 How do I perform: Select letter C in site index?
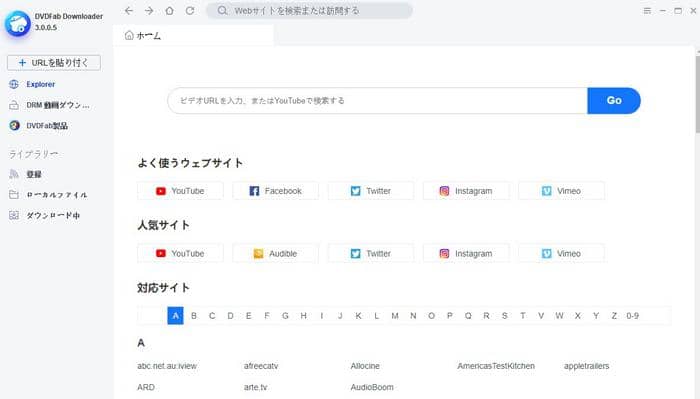coord(212,316)
